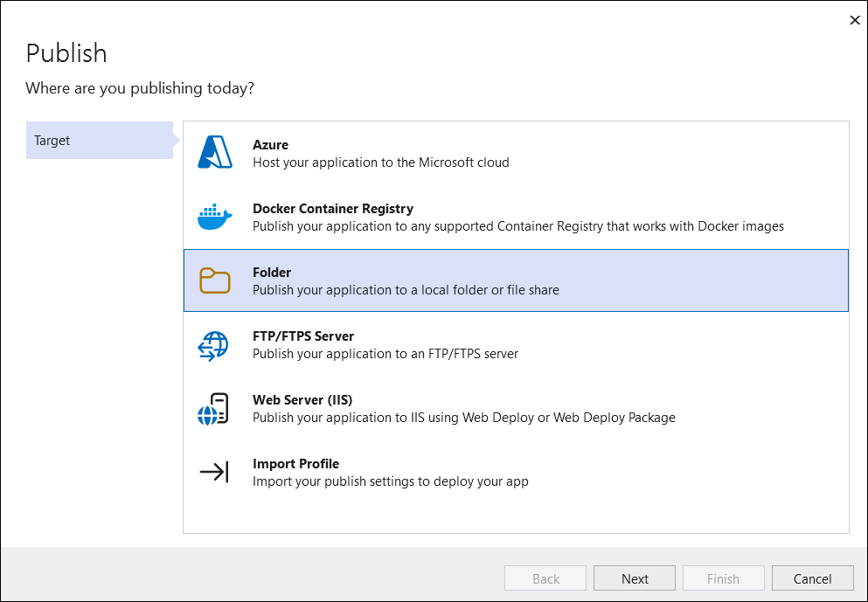Click the Next button
Screen dimensions: 868x602
point(635,578)
